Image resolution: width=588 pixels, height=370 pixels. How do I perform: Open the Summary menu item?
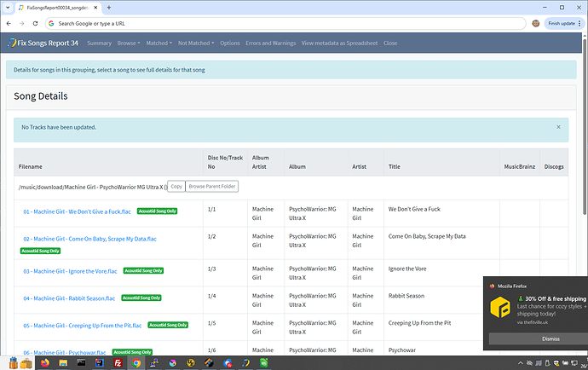click(99, 43)
